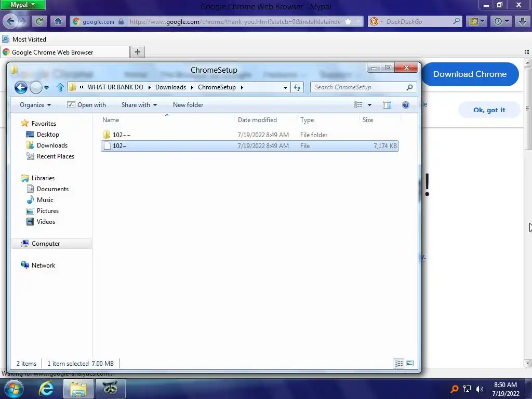Open Internet Explorer from the taskbar

coord(46,388)
